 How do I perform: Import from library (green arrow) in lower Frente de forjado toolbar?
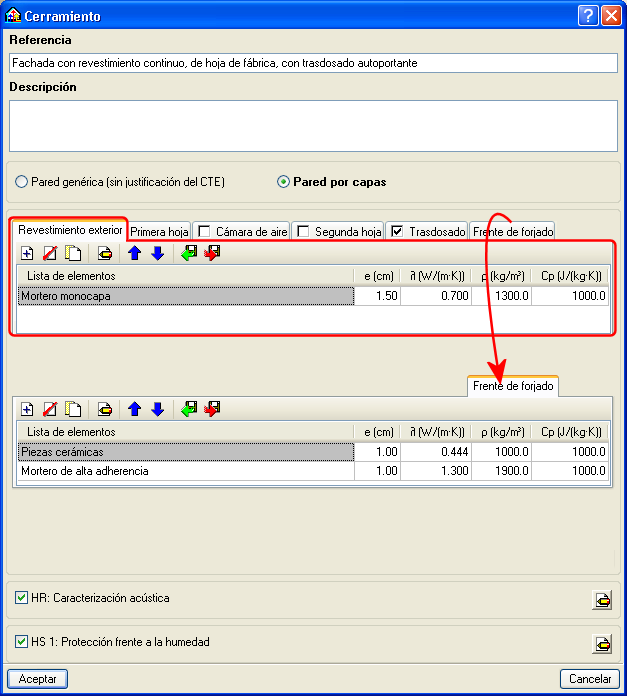(189, 409)
